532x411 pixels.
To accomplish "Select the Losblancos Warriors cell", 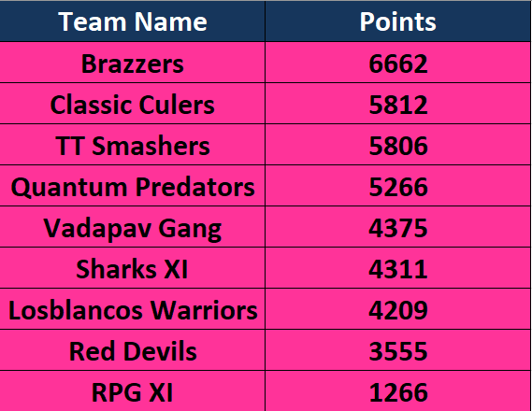I will (x=133, y=309).
